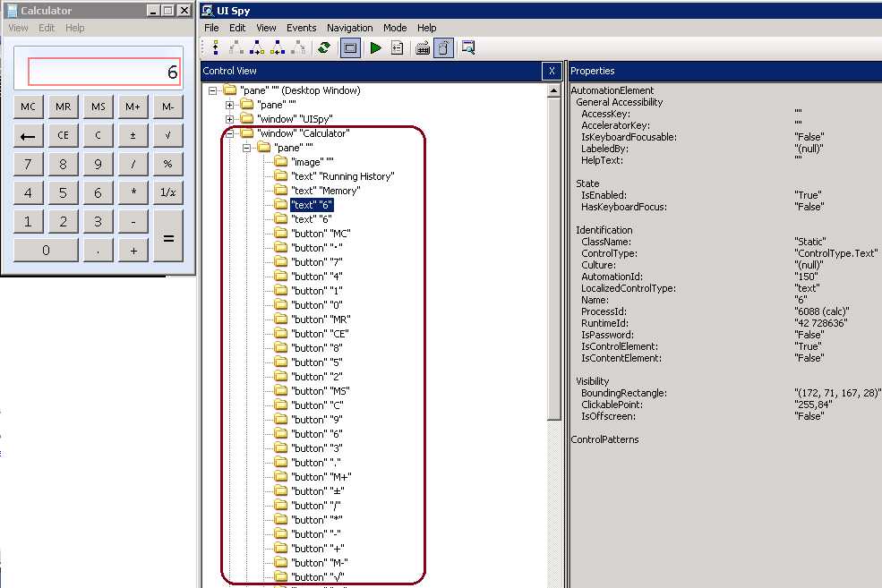Image resolution: width=882 pixels, height=588 pixels.
Task: Click the CE button in Calculator
Action: click(x=63, y=135)
